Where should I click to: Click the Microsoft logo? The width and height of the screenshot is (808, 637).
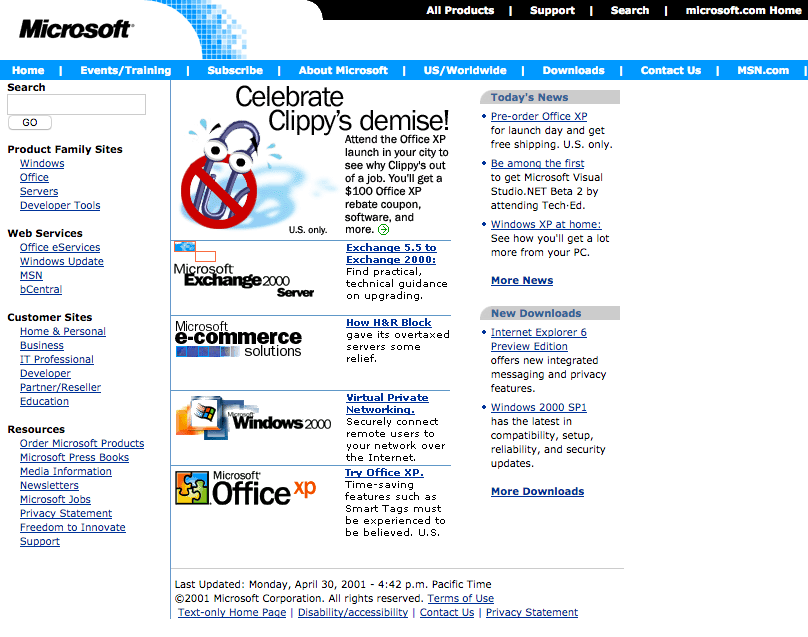75,28
